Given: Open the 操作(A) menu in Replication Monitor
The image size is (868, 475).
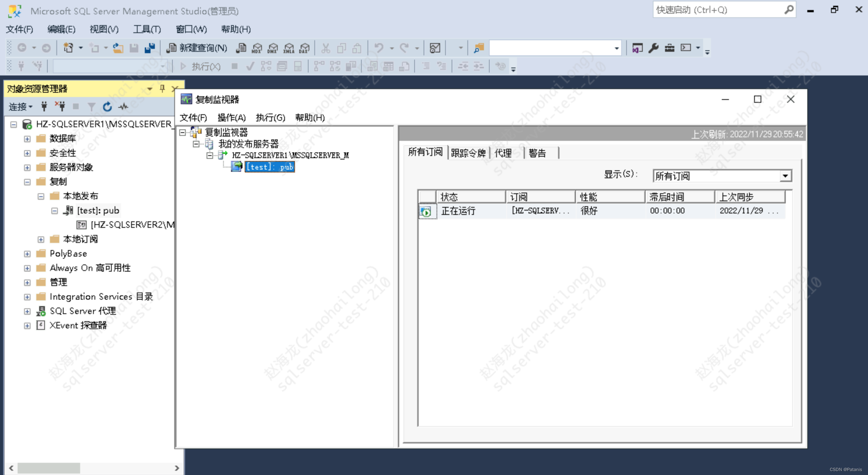Looking at the screenshot, I should (231, 117).
